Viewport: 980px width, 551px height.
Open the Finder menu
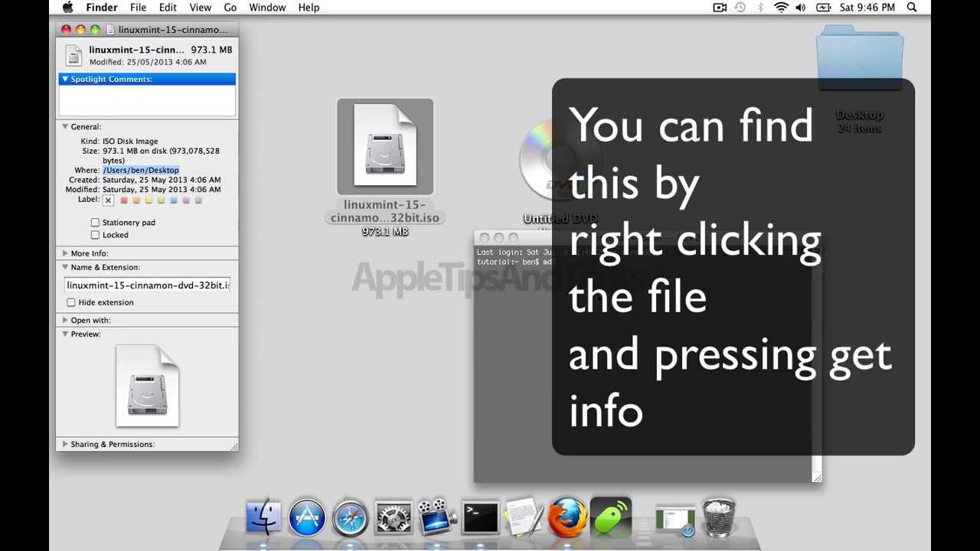(102, 7)
